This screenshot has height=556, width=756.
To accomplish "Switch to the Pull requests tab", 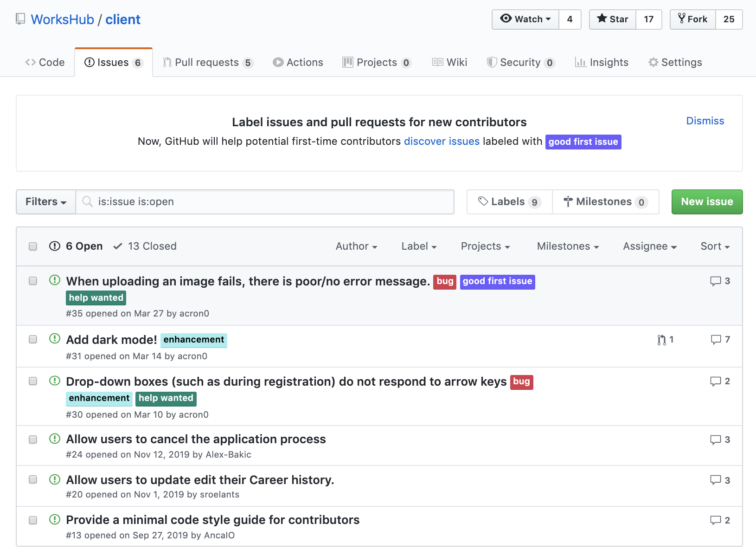I will point(208,63).
